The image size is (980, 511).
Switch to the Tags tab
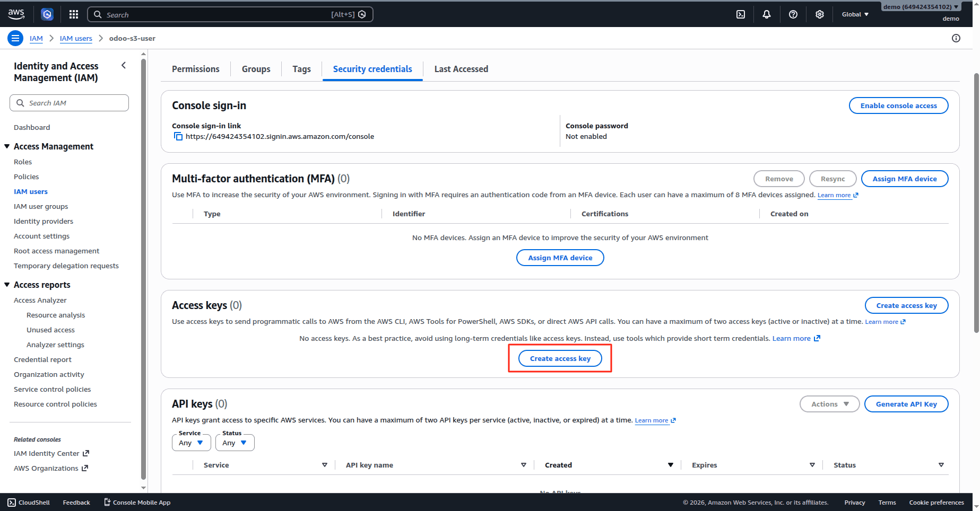tap(302, 69)
